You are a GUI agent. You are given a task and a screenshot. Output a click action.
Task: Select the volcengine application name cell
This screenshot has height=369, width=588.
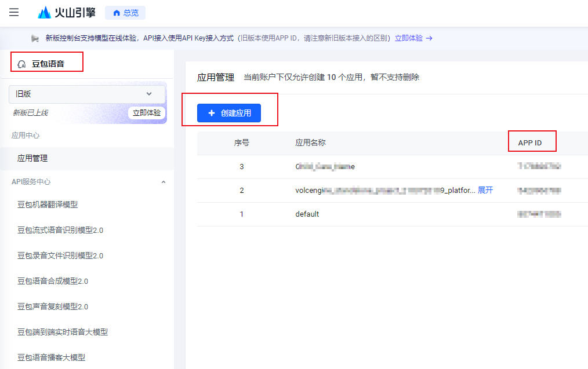tap(385, 191)
